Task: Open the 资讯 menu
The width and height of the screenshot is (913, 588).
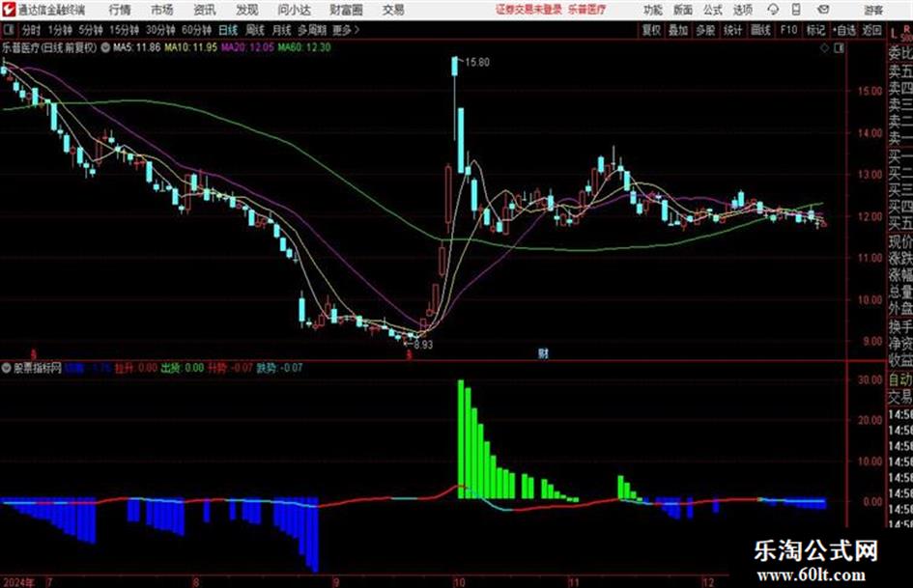Action: click(x=205, y=10)
